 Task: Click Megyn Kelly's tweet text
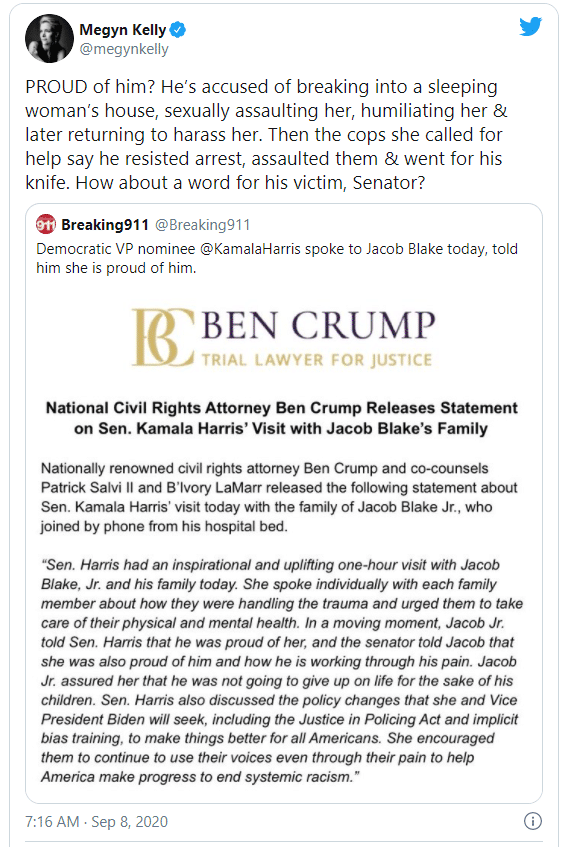pyautogui.click(x=266, y=135)
